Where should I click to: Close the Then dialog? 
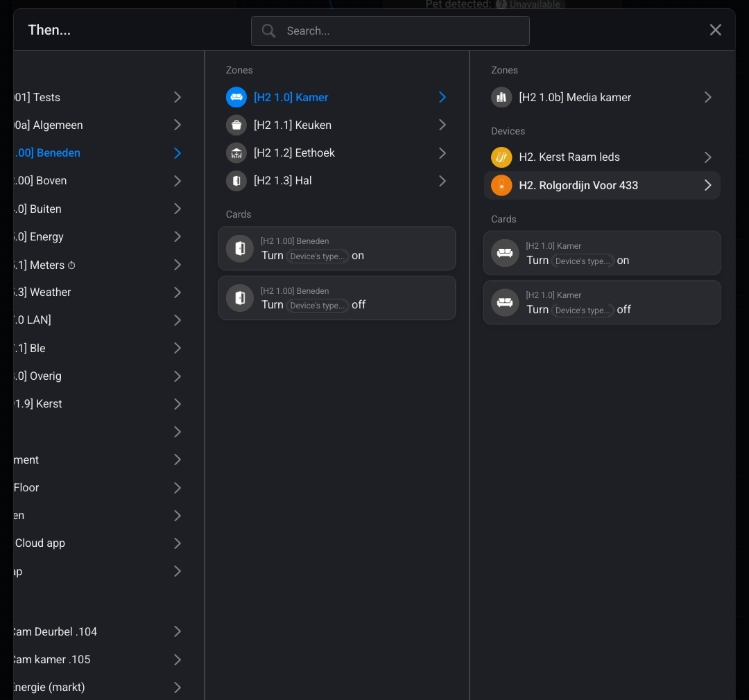[715, 30]
